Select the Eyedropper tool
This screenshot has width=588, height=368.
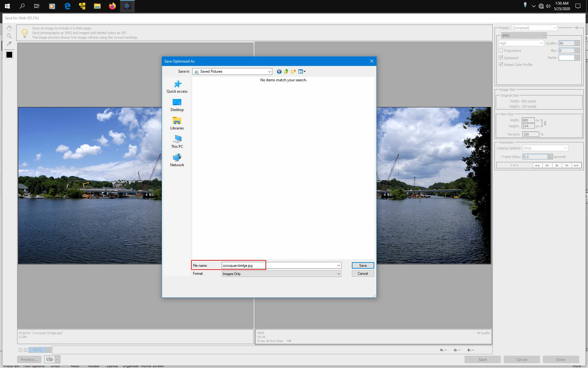point(9,44)
